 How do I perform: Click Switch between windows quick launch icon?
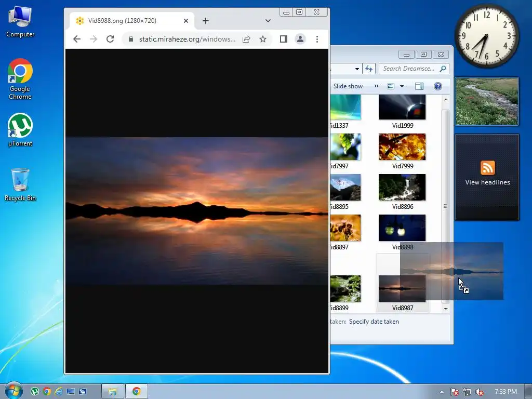[83, 392]
